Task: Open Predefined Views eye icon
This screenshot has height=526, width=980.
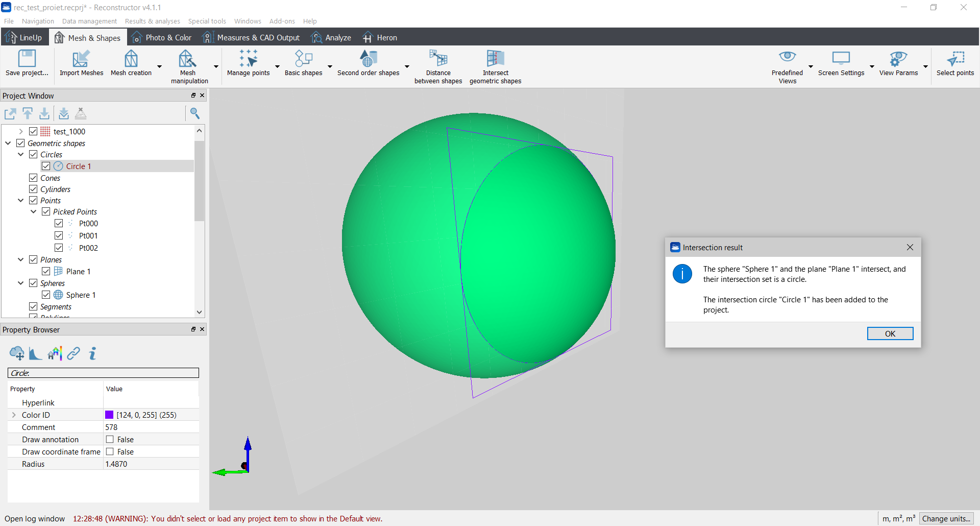Action: (x=787, y=57)
